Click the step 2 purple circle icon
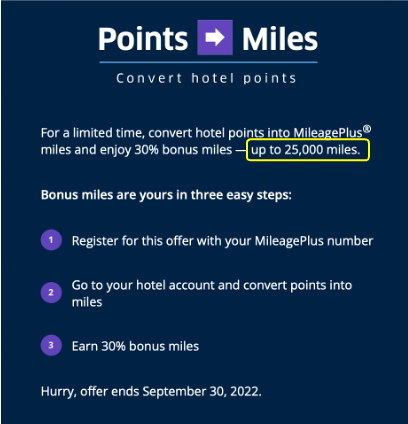Screen dimensions: 408x424 coord(51,293)
